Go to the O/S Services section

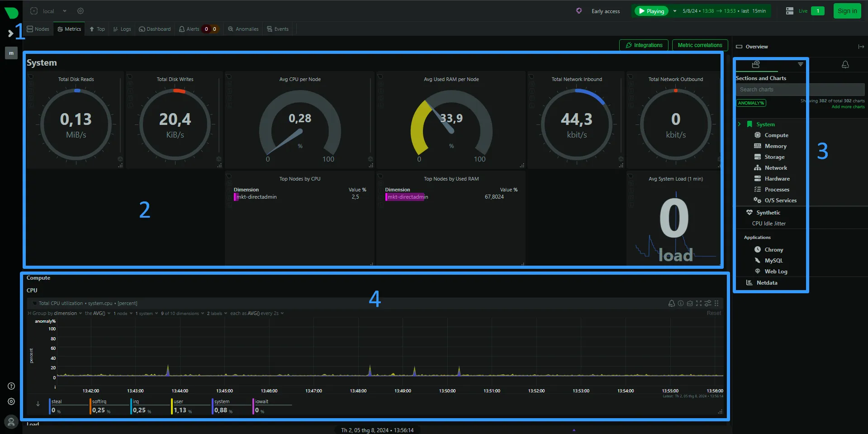(x=781, y=200)
